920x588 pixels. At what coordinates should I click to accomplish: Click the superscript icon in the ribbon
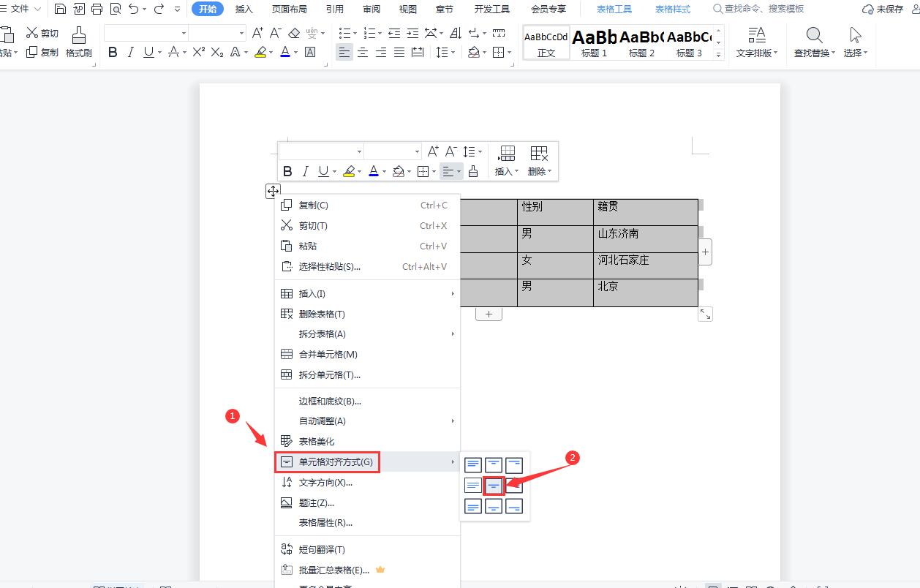[198, 52]
